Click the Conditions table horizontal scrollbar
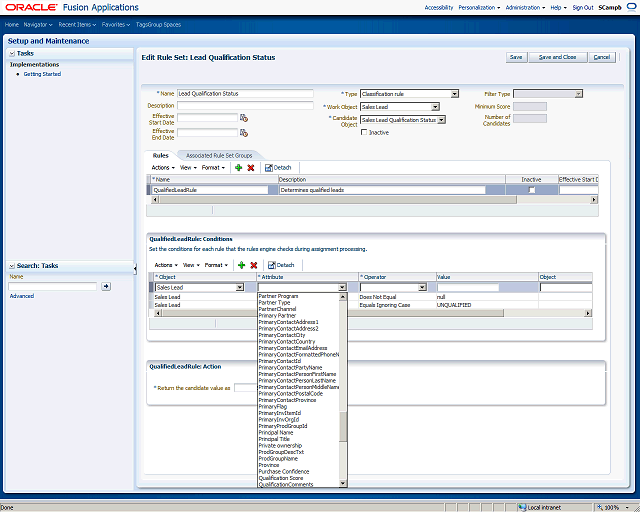This screenshot has width=640, height=512. click(x=332, y=313)
